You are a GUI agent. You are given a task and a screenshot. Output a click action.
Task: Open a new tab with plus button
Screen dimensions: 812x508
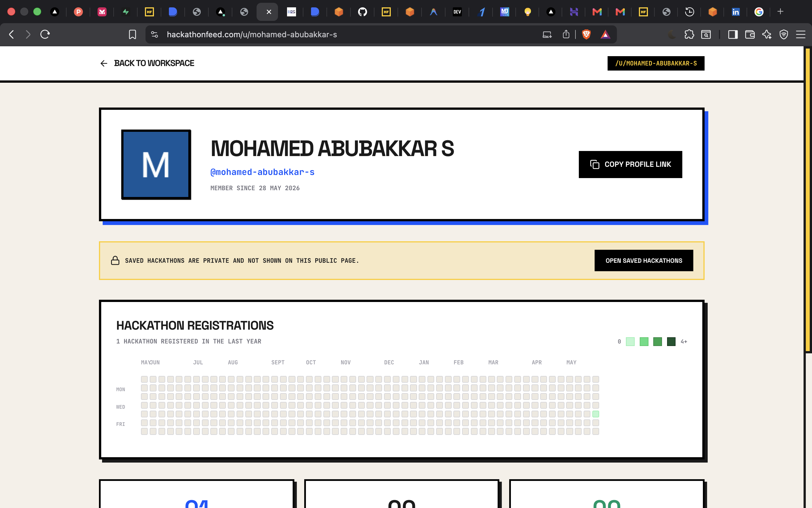tap(780, 12)
